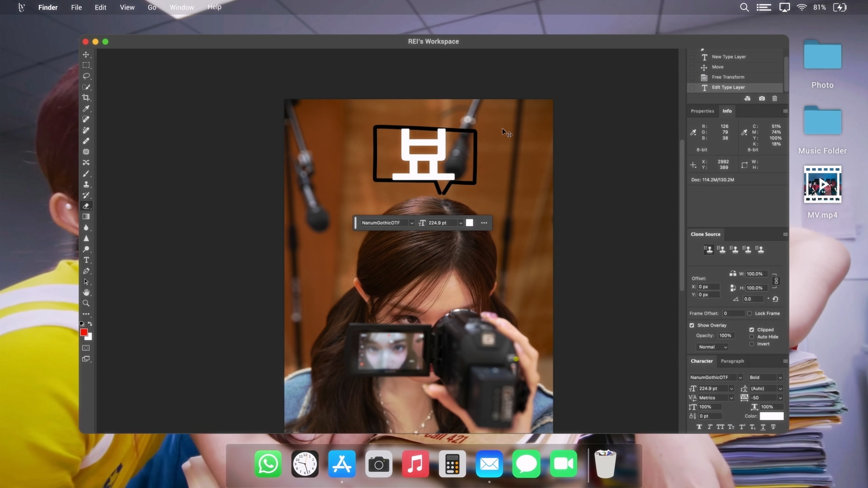This screenshot has width=868, height=488.
Task: Enable Auto Hide checkbox
Action: coord(752,337)
